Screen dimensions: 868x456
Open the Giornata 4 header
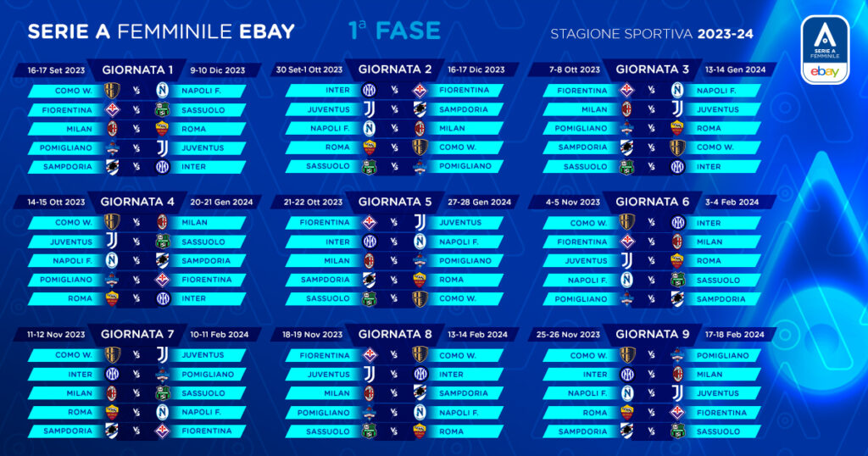tap(137, 202)
